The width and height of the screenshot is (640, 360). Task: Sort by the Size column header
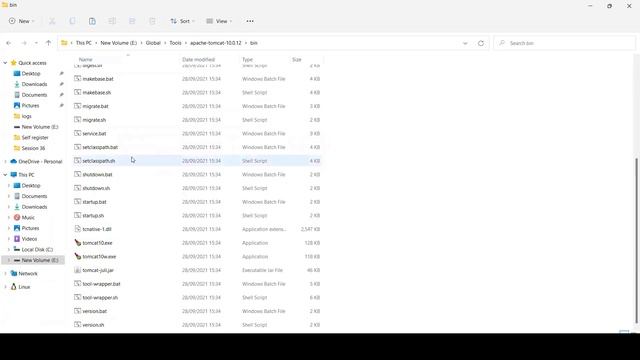297,60
